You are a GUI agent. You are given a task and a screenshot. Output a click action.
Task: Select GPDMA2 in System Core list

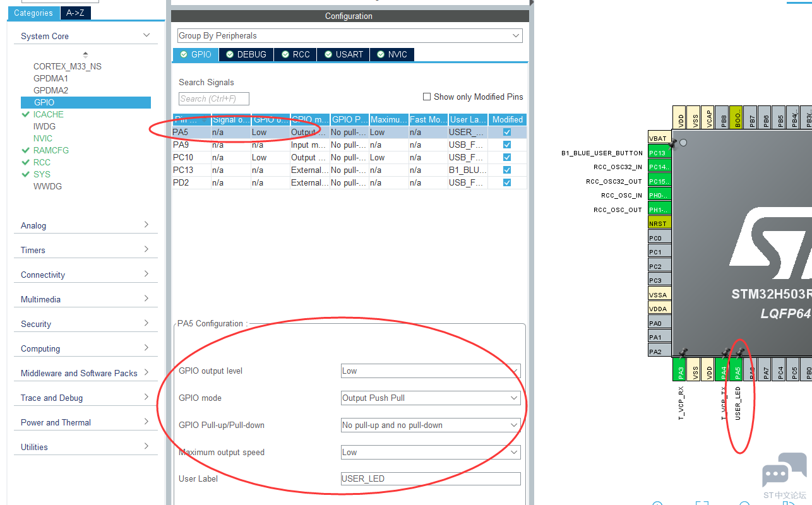pos(51,90)
